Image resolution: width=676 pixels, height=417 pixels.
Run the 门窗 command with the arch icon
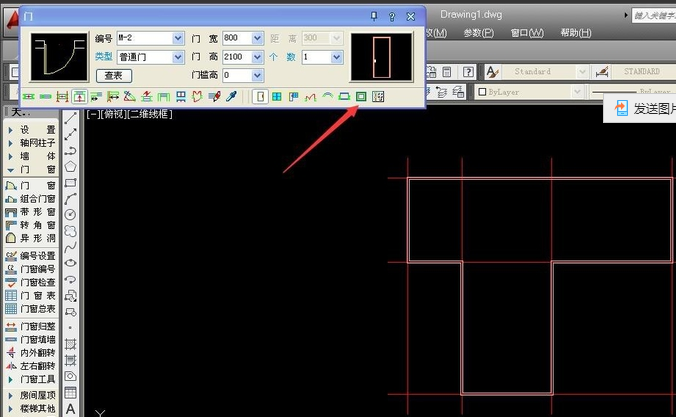point(31,186)
